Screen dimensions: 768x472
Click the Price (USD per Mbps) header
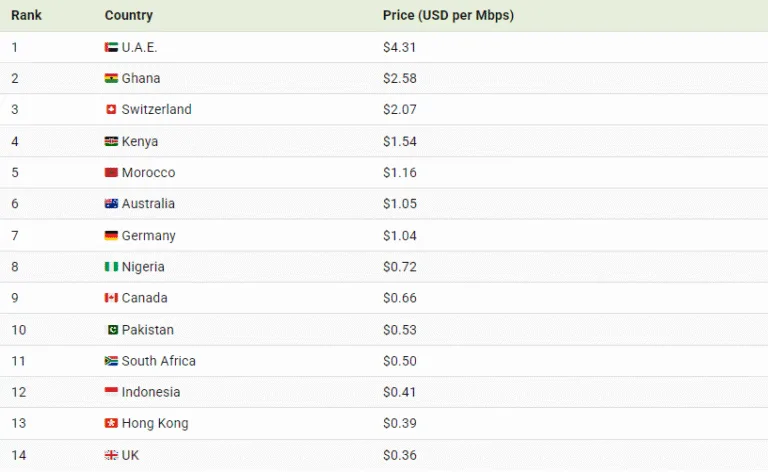click(x=448, y=16)
